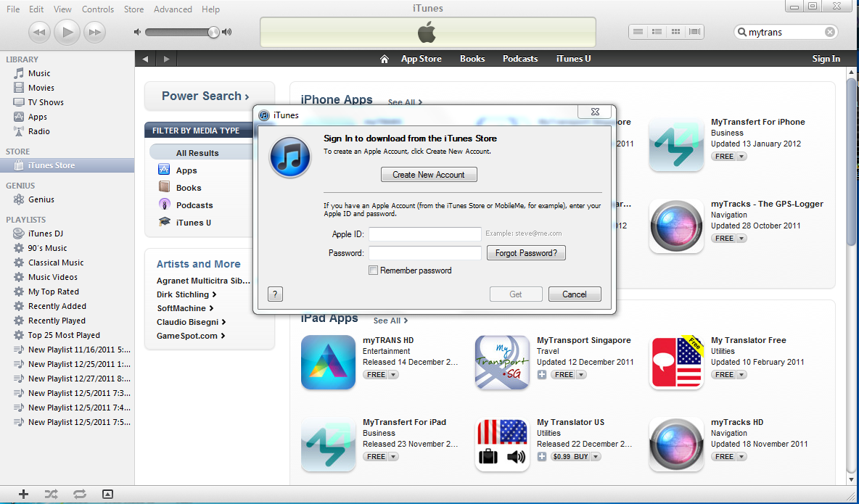This screenshot has width=859, height=504.
Task: Select Radio in the library
Action: point(39,131)
